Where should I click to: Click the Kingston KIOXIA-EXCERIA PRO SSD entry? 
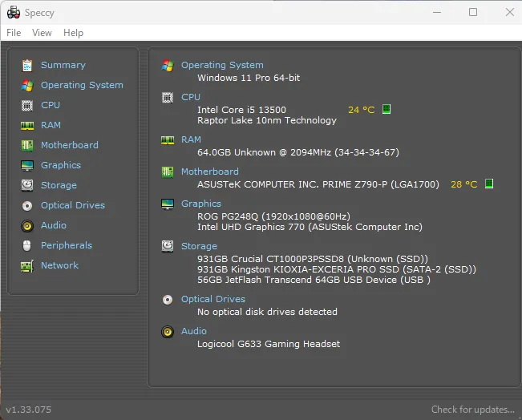337,269
